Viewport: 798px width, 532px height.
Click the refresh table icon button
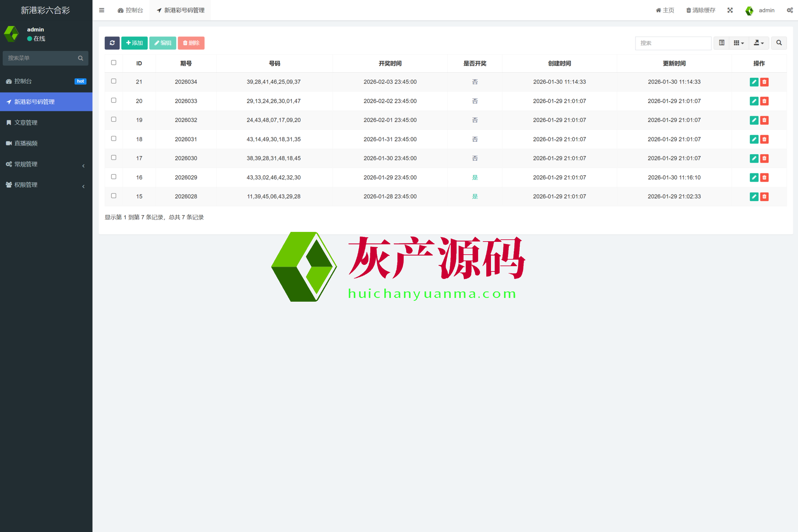coord(112,43)
